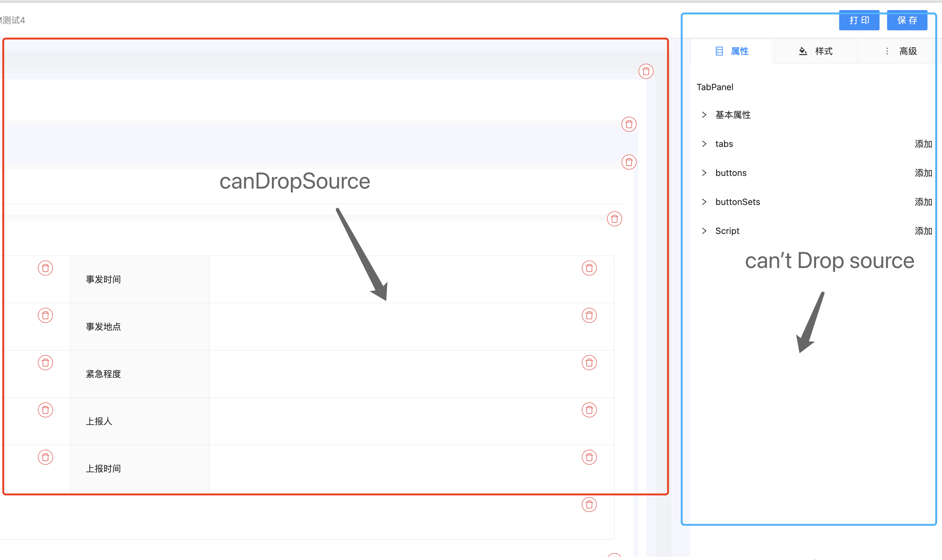
Task: Switch to the 样式 tab
Action: tap(823, 51)
